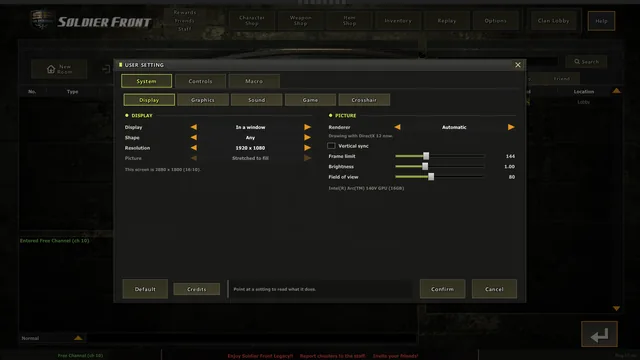Click the Soldier Front logo
This screenshot has height=360, width=640.
[91, 20]
